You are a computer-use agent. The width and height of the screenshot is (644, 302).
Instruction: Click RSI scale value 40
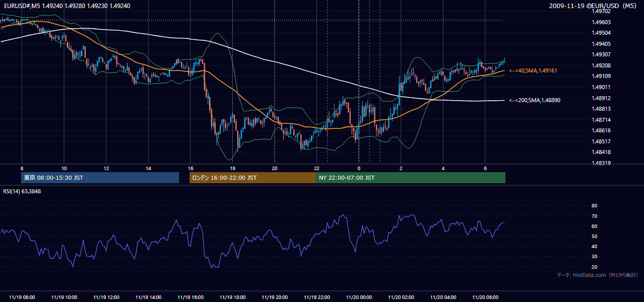coord(595,246)
